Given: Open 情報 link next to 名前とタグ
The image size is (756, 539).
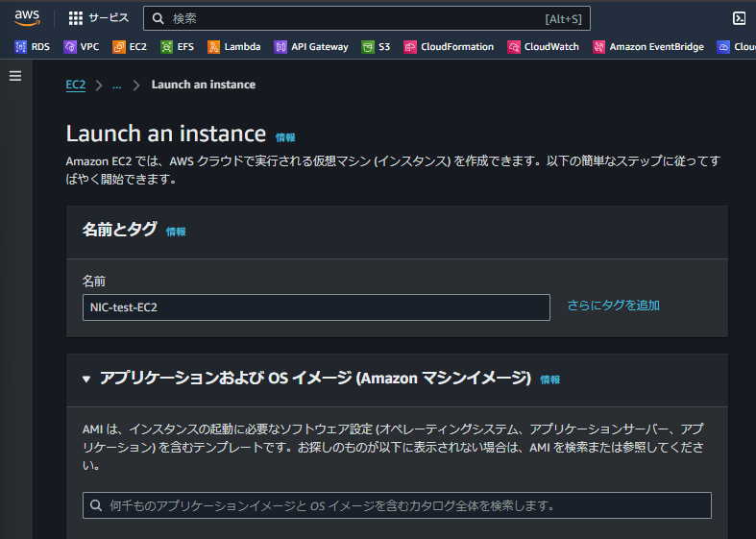Looking at the screenshot, I should [x=176, y=232].
